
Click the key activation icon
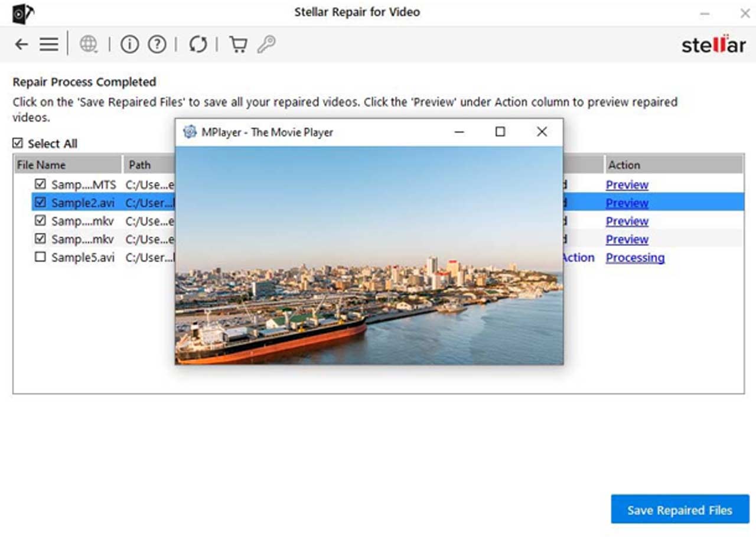tap(266, 44)
